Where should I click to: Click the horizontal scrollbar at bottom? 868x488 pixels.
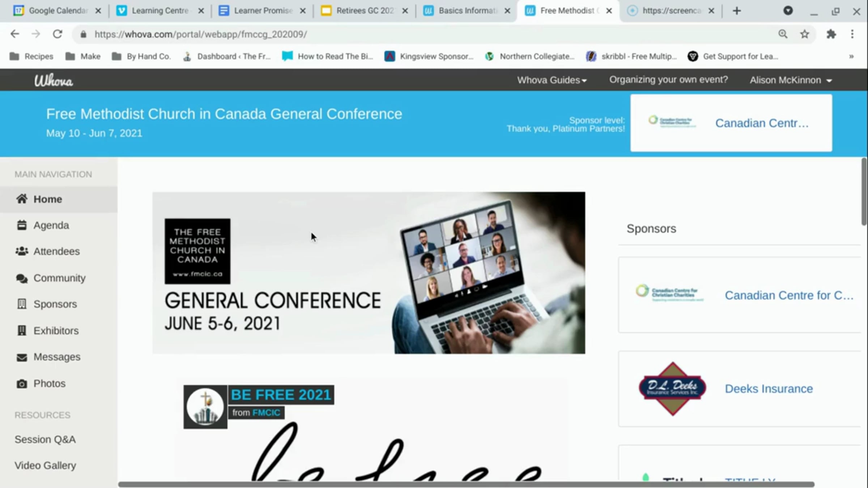(x=467, y=484)
